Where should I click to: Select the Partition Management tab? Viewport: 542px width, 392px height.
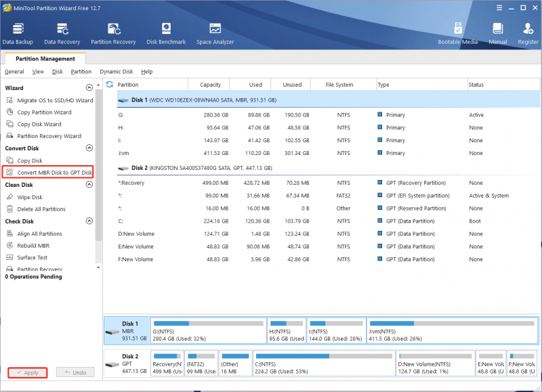(45, 58)
